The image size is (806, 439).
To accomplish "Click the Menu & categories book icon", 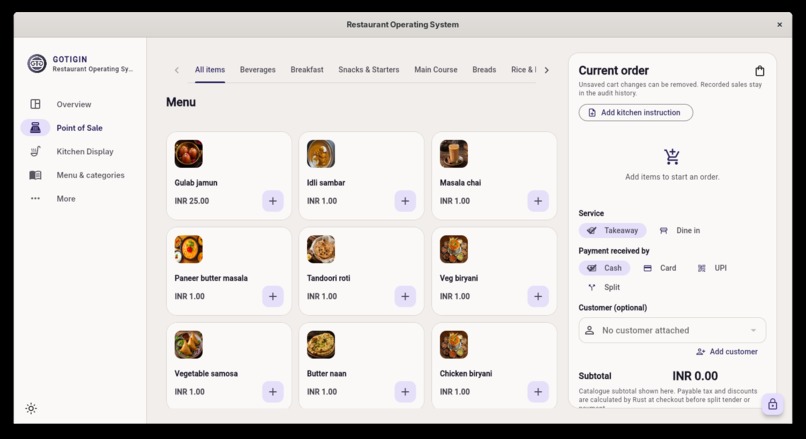I will pyautogui.click(x=35, y=175).
